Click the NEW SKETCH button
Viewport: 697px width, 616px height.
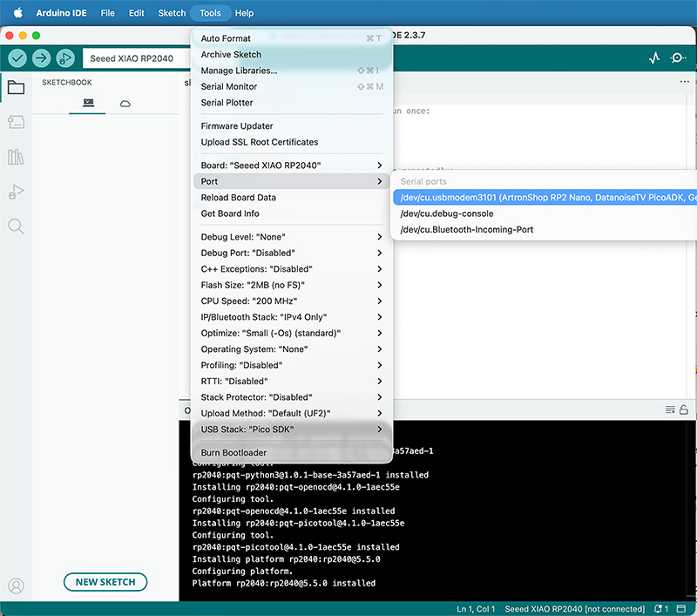tap(105, 582)
